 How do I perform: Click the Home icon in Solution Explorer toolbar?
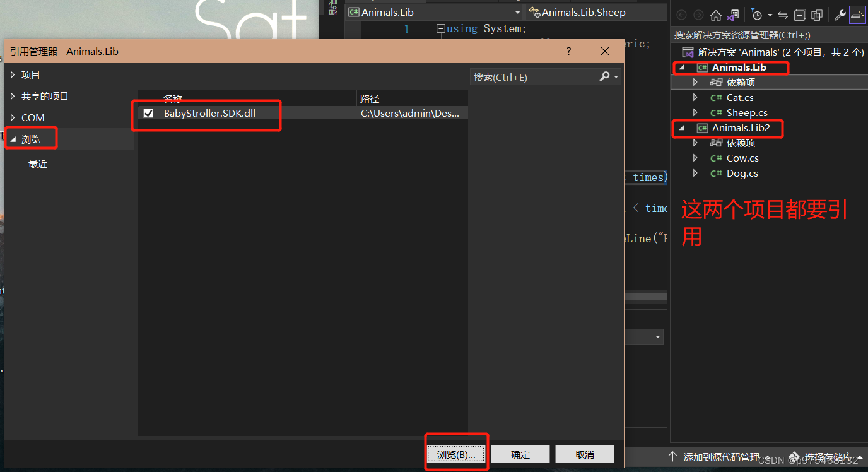pos(715,15)
